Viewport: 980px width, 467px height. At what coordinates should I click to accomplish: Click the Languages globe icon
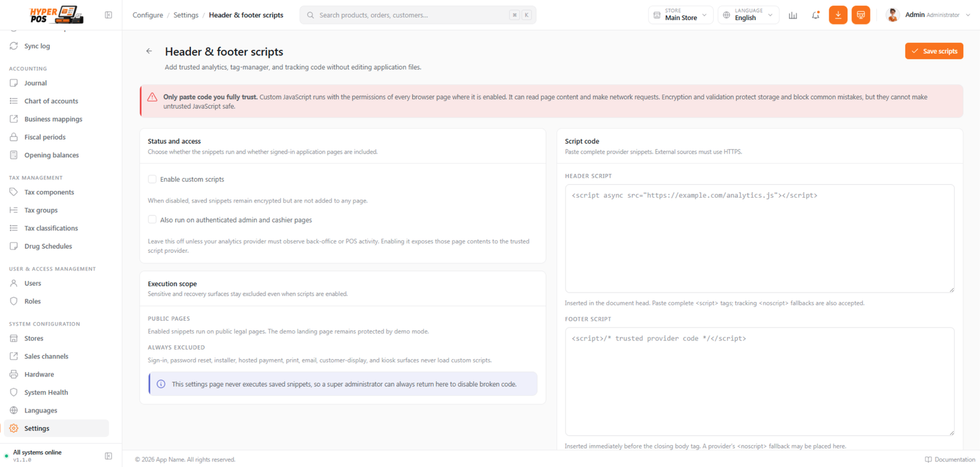tap(13, 410)
